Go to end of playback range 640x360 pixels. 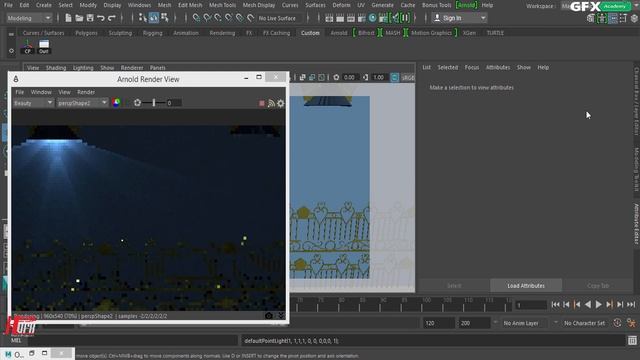pyautogui.click(x=631, y=304)
